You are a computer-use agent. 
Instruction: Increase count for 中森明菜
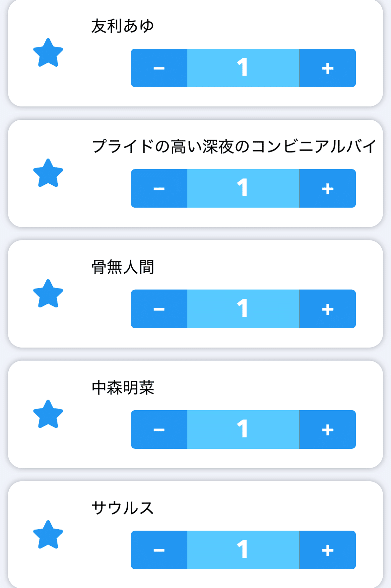327,429
